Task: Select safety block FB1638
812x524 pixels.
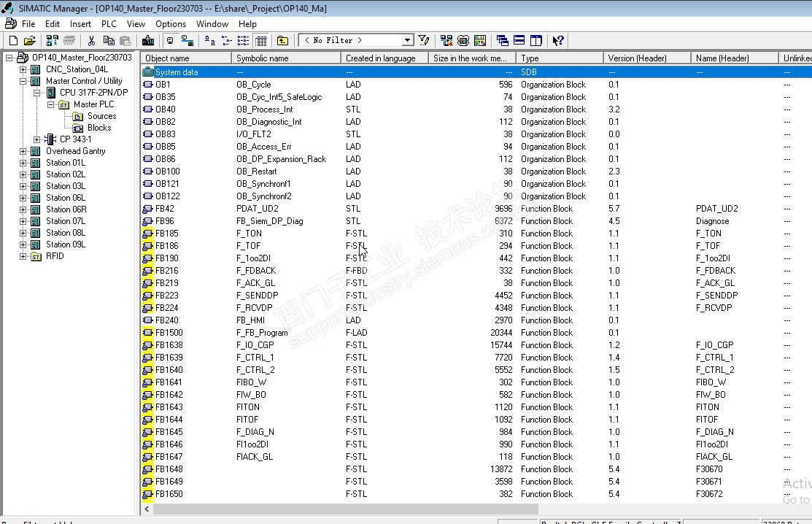Action: tap(169, 345)
